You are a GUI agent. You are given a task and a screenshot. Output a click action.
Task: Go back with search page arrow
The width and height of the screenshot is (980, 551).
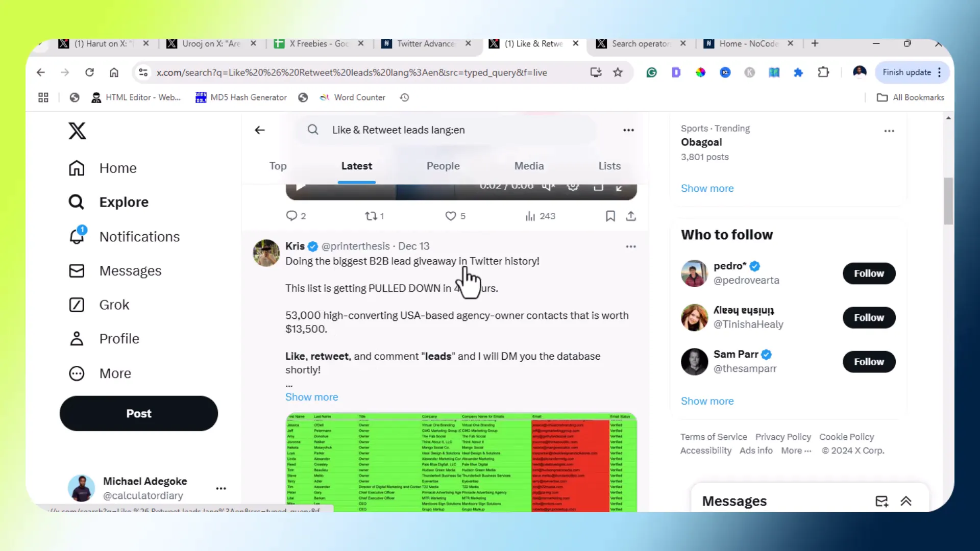(x=260, y=130)
